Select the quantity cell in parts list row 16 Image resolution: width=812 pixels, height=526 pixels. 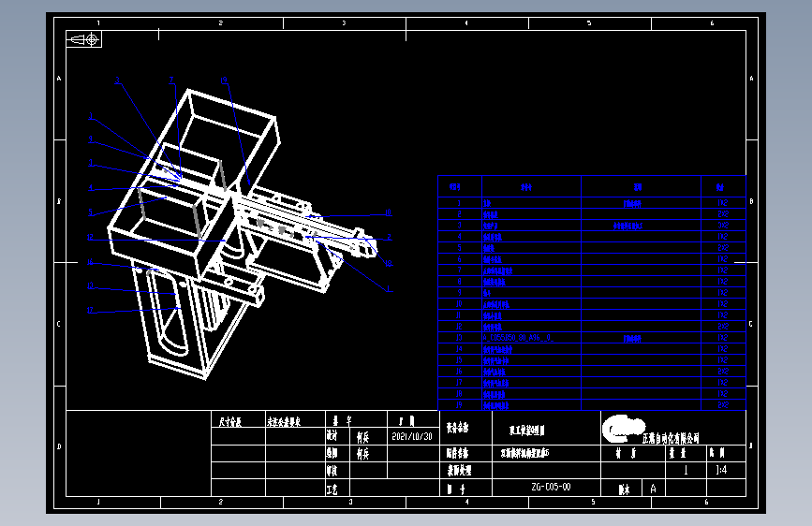point(723,372)
